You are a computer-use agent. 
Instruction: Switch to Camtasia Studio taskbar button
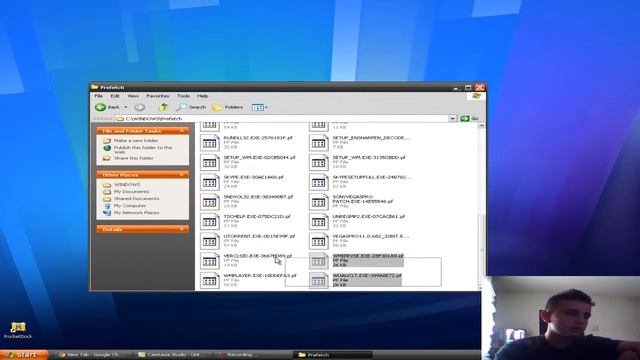pos(175,355)
